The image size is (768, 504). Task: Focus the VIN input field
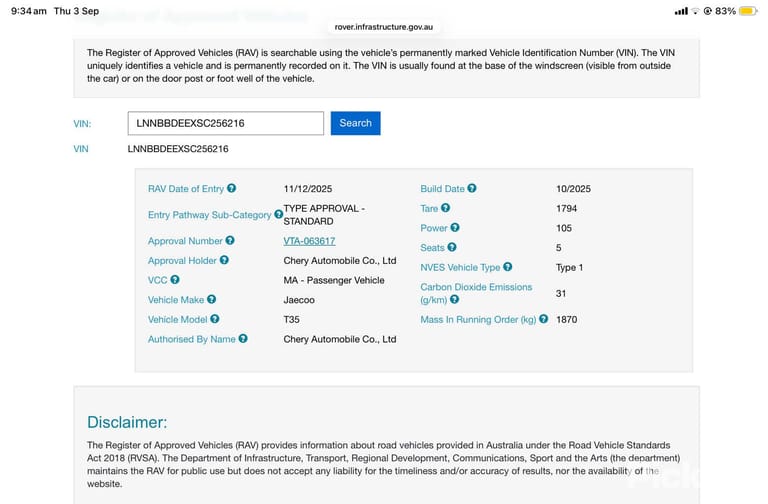[x=226, y=123]
